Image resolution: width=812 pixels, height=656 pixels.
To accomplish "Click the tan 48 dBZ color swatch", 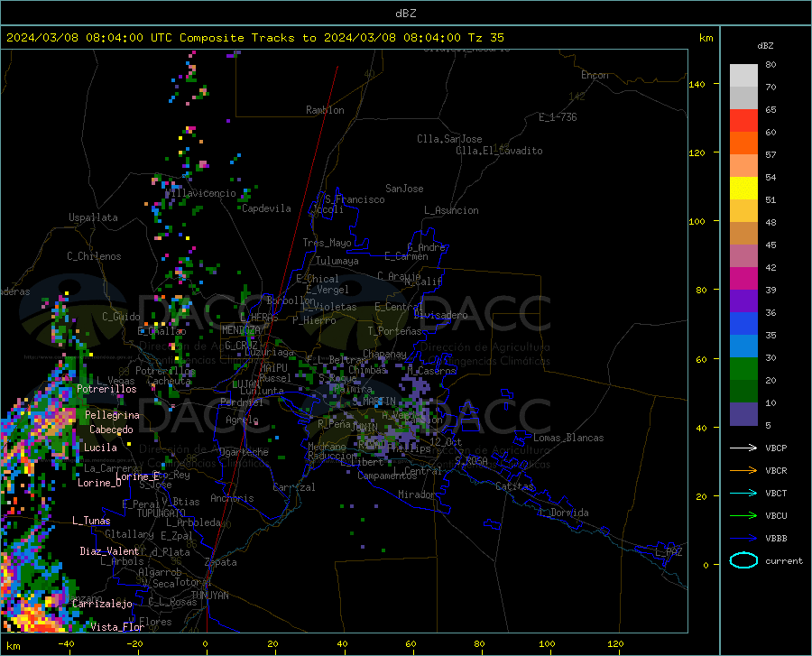I will click(743, 234).
